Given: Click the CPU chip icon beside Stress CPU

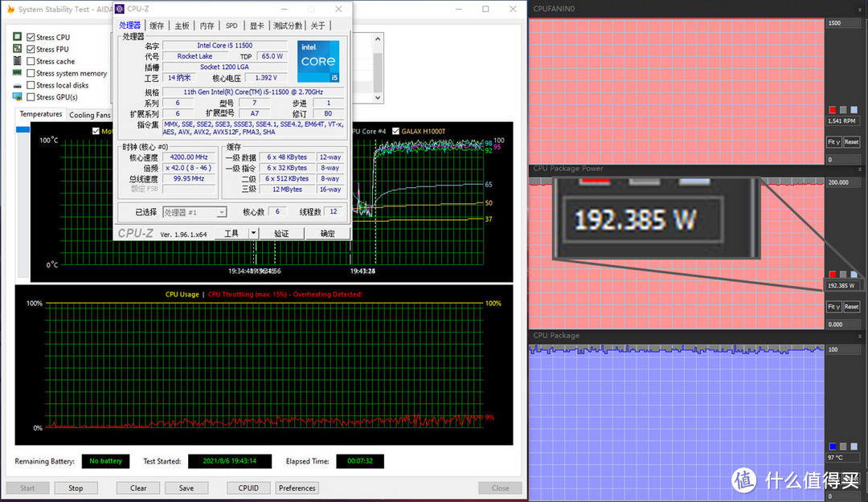Looking at the screenshot, I should [17, 36].
